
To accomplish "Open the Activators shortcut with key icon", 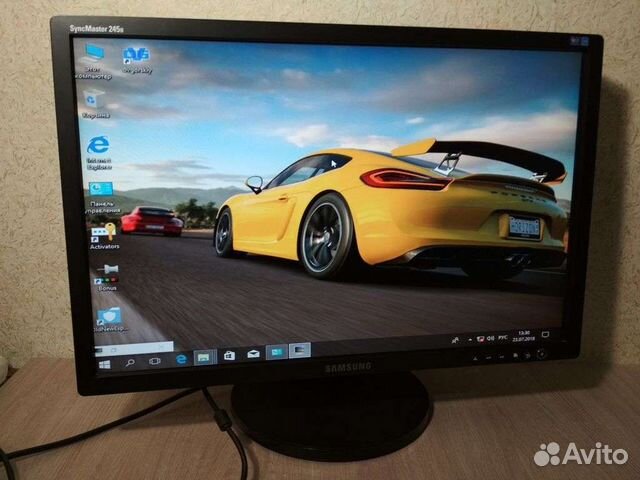I will tap(104, 236).
